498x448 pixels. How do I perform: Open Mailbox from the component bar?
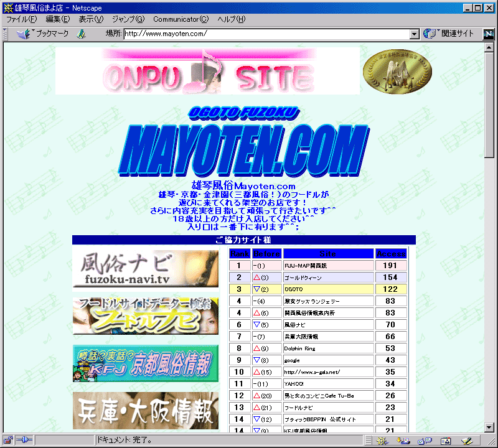pos(403,441)
